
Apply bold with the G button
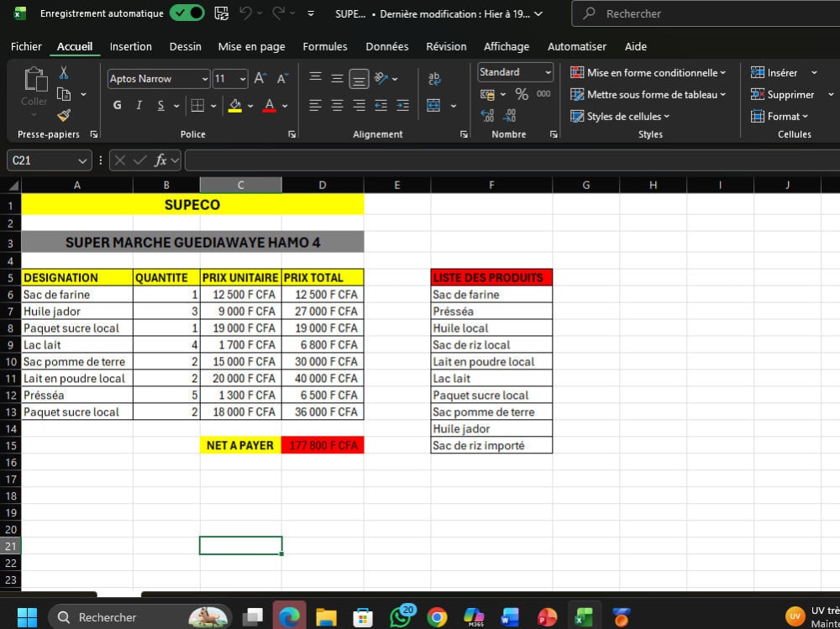pos(118,106)
